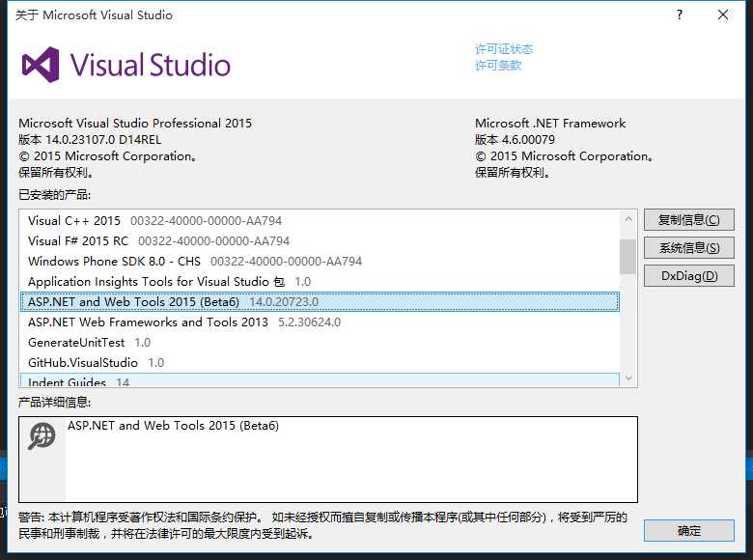Open the 许可证状态 link
The height and width of the screenshot is (560, 753).
tap(504, 49)
